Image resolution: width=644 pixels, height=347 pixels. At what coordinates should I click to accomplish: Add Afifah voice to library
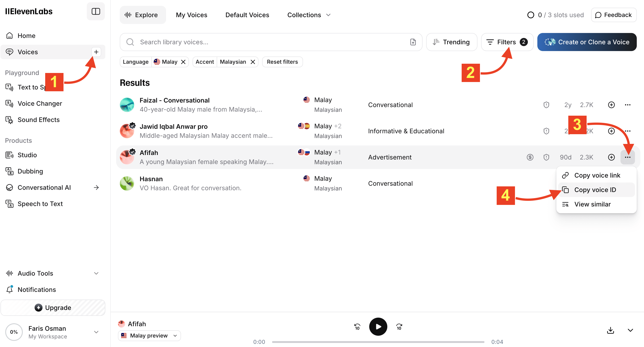611,157
